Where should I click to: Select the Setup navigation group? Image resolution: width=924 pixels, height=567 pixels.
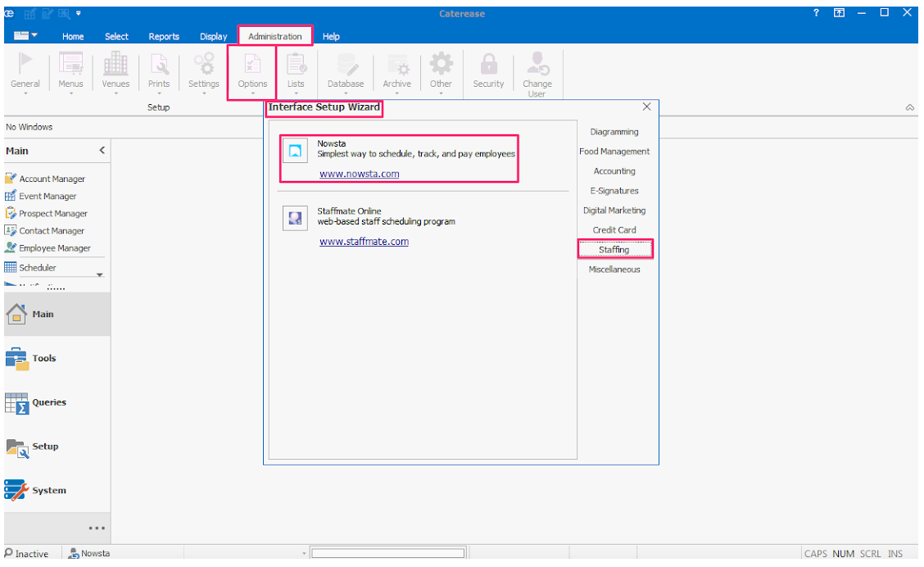point(57,447)
